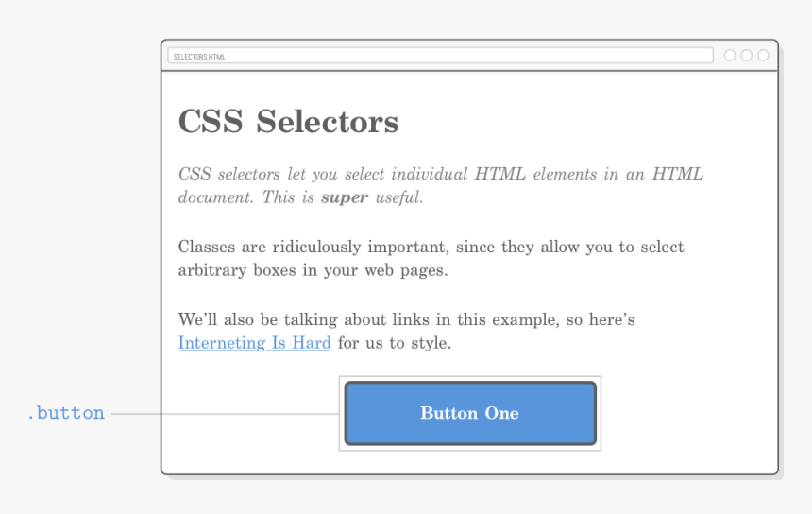Focus the SELECTORS.HTML address bar
The image size is (812, 514).
coord(439,56)
